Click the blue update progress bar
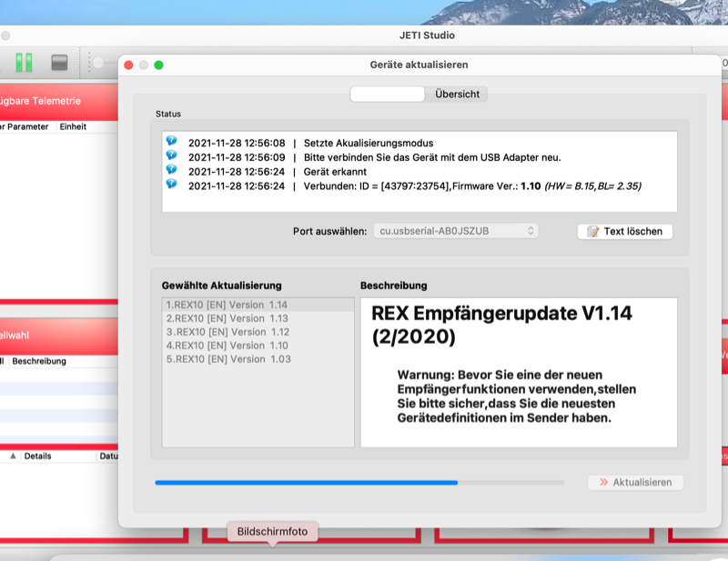The height and width of the screenshot is (561, 728). pos(359,483)
